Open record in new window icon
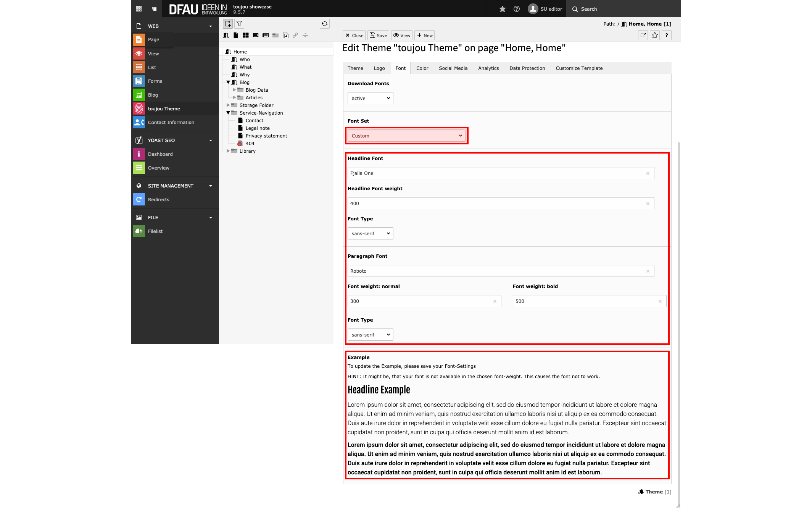Viewport: 812px width, 508px height. (643, 35)
